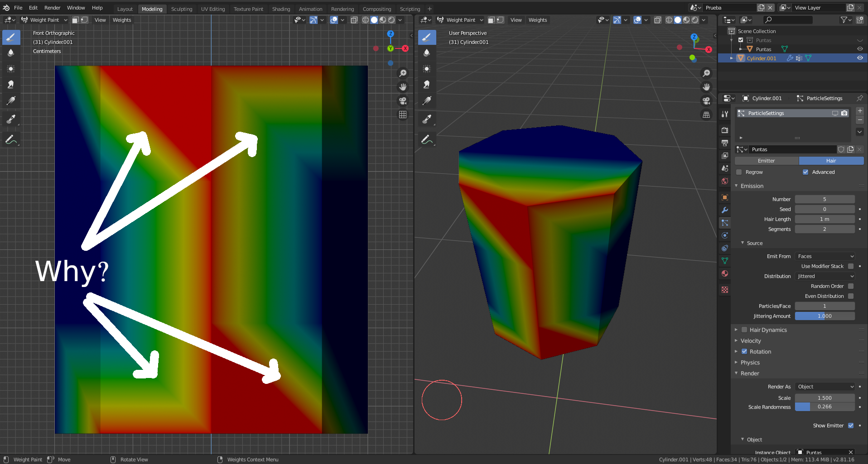Disable the Rotation checkbox

[x=744, y=352]
